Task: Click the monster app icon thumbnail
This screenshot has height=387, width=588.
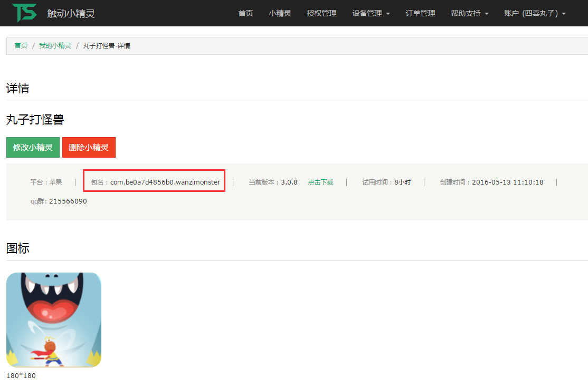Action: (54, 320)
